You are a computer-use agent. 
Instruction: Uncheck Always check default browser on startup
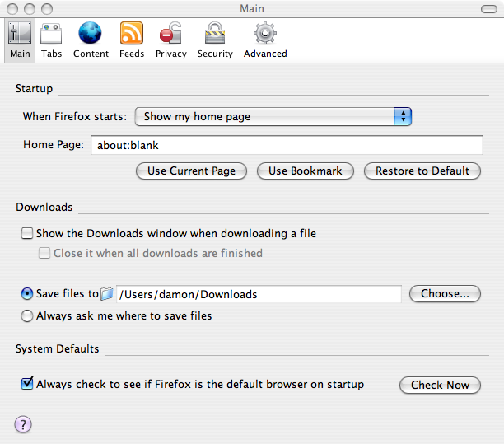tap(27, 384)
